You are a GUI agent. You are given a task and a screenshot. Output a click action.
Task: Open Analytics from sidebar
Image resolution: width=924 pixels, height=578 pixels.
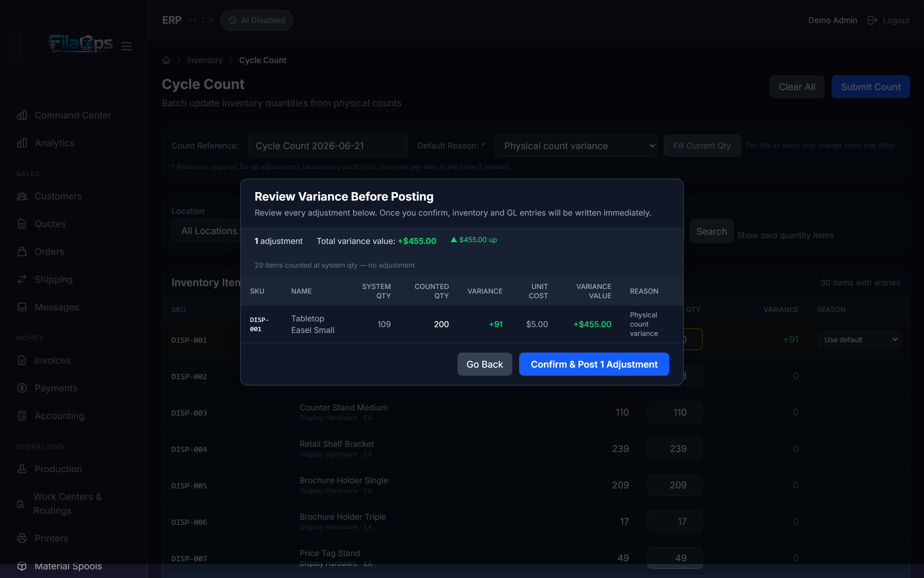(x=55, y=143)
